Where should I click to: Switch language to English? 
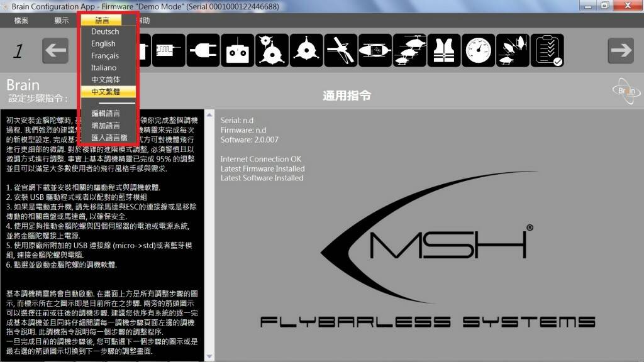coord(103,43)
